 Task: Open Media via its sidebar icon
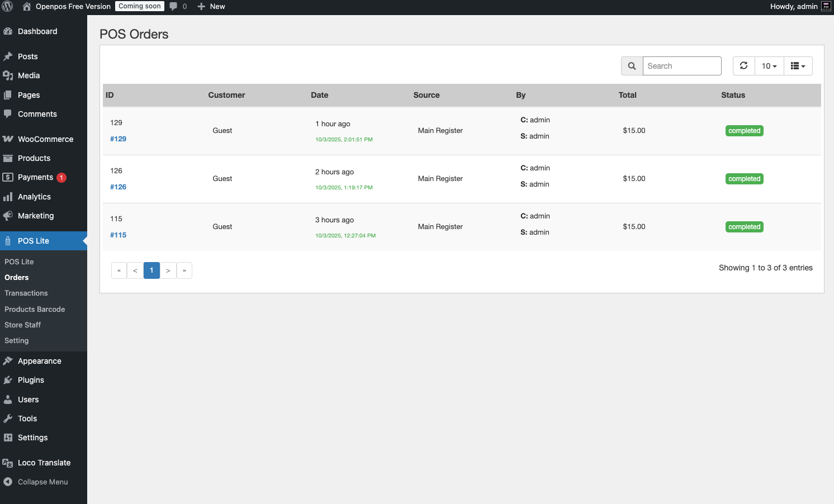tap(8, 75)
